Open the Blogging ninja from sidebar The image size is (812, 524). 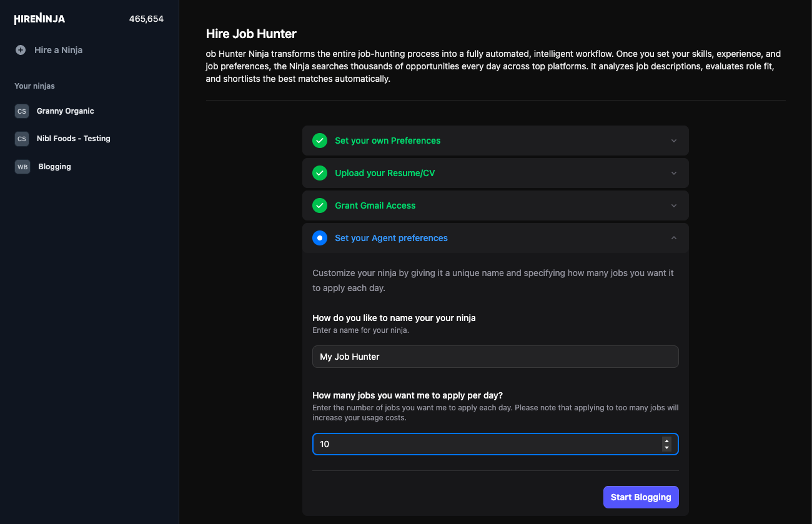click(x=54, y=166)
